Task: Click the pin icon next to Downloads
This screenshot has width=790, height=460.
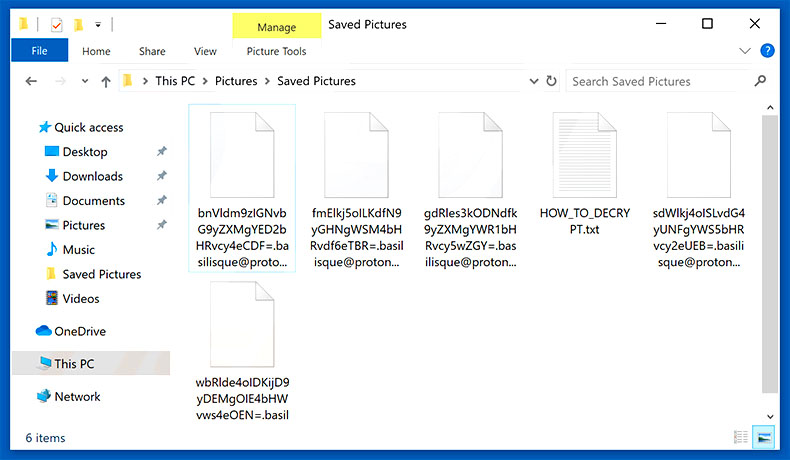Action: pos(161,176)
